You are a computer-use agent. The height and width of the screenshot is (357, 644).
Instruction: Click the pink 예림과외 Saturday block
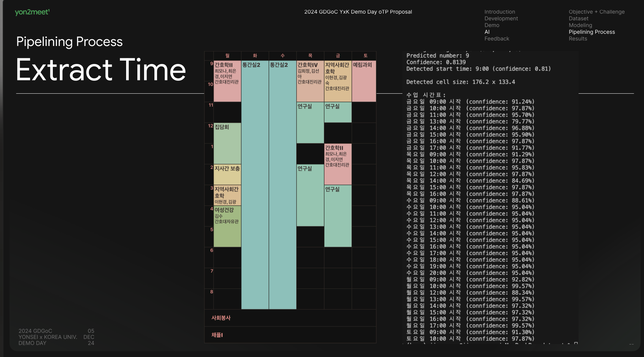coord(364,81)
